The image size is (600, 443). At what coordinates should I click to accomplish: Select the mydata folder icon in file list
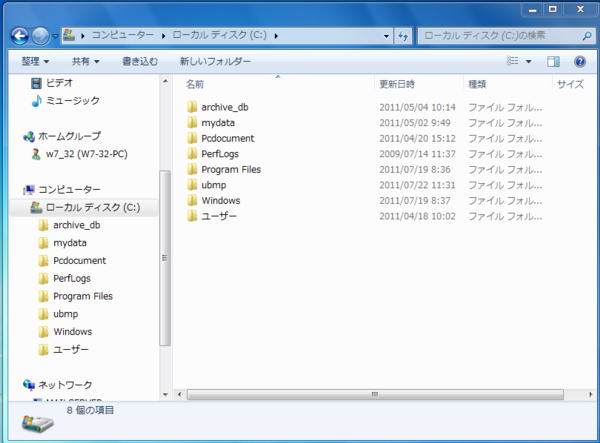(x=192, y=123)
